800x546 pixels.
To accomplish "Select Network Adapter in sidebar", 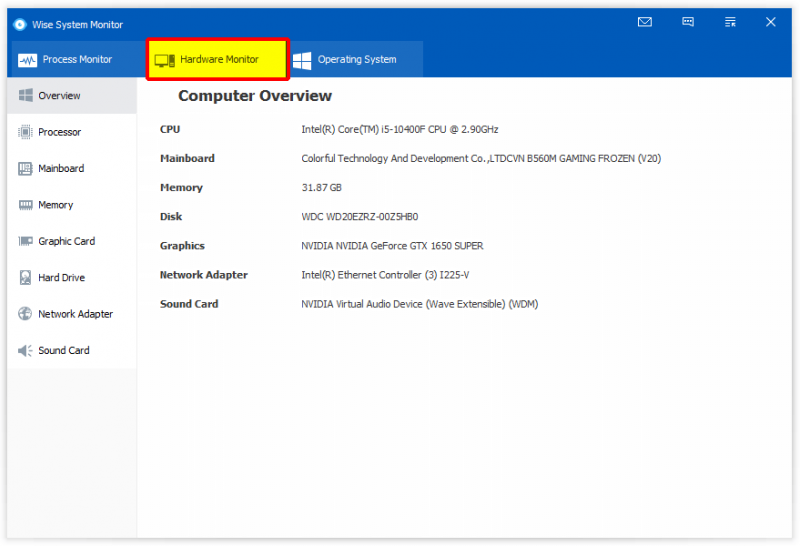I will [72, 314].
